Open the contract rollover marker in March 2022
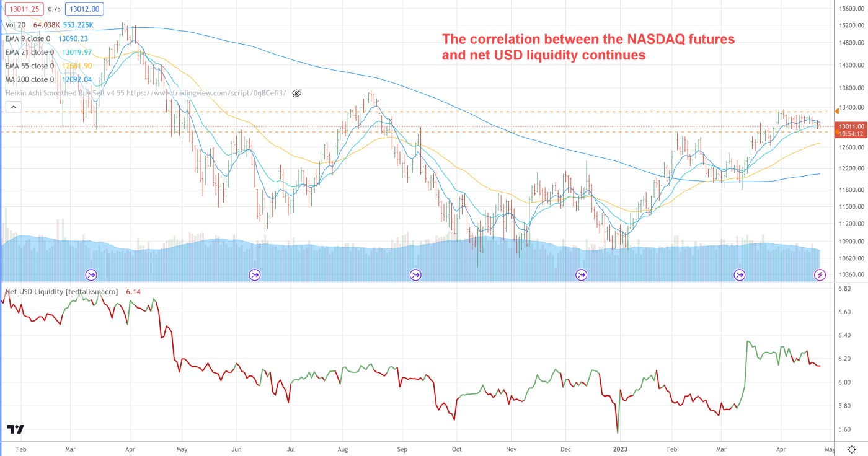The image size is (868, 456). 91,274
